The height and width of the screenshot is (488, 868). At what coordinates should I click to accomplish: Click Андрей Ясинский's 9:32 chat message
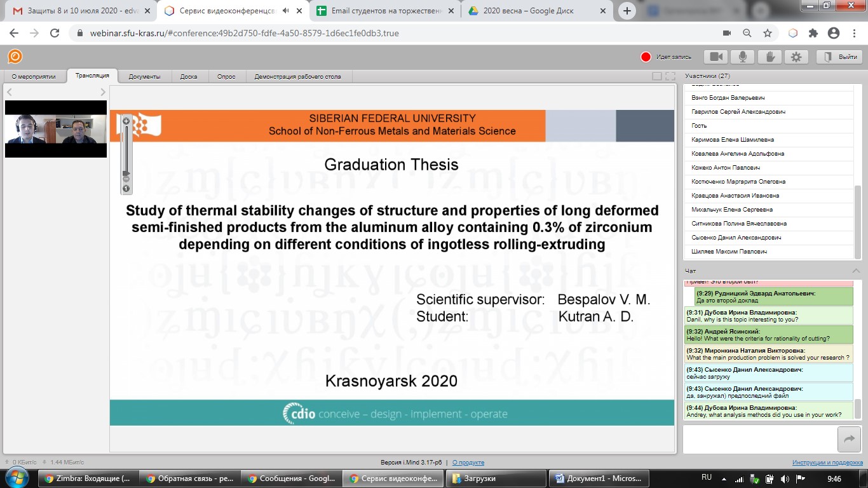769,335
